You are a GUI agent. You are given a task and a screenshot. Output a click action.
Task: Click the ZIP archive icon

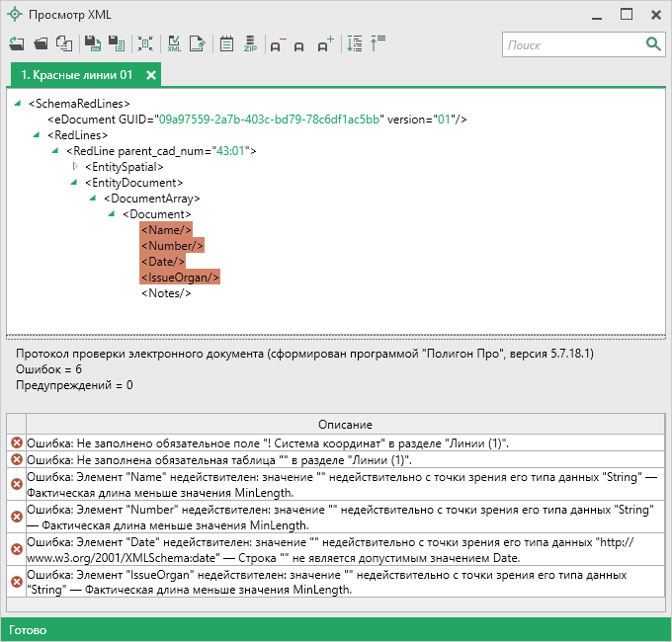point(250,43)
